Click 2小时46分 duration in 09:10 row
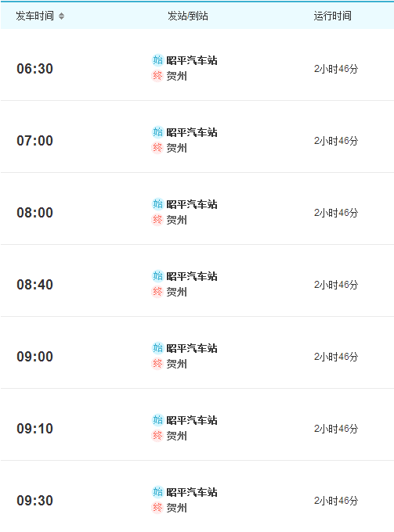Image resolution: width=394 pixels, height=532 pixels. coord(336,429)
